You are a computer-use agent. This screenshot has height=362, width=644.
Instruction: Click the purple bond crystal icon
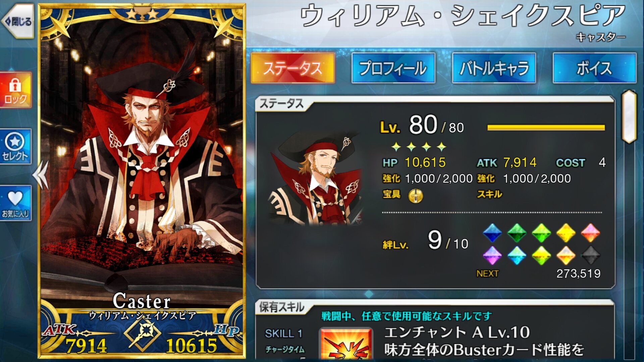492,255
